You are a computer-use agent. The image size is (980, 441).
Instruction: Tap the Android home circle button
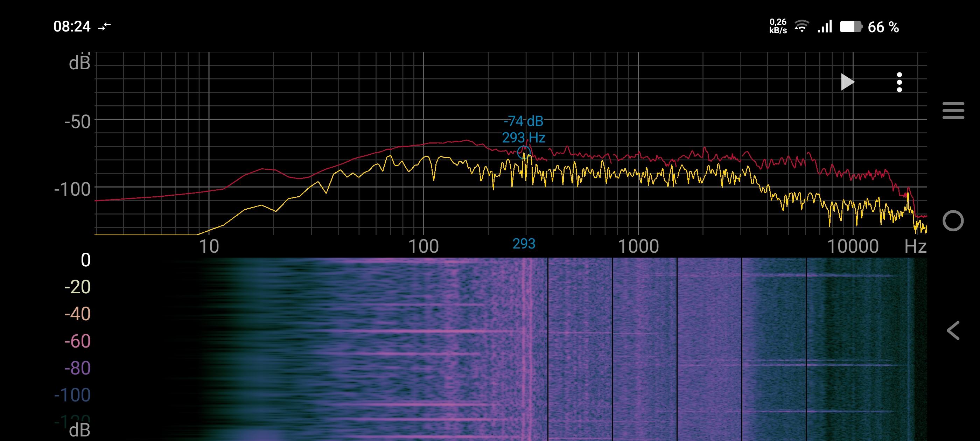point(953,221)
